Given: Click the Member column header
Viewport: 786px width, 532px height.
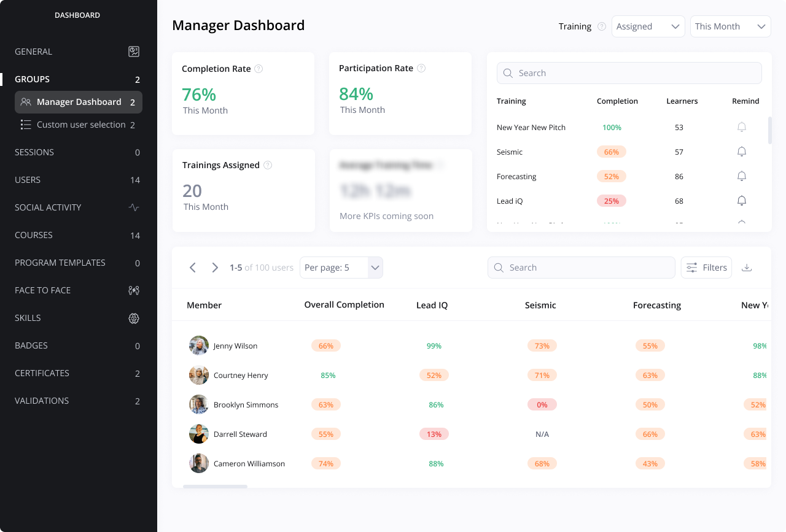Looking at the screenshot, I should tap(204, 305).
